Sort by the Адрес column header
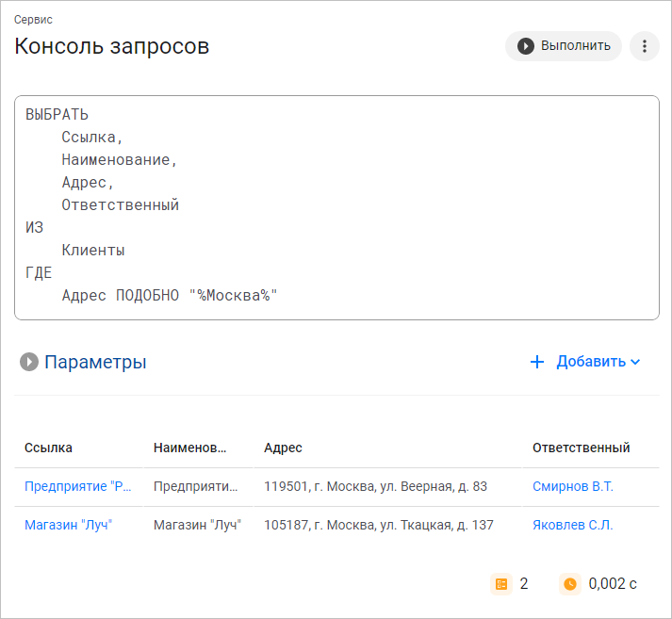 pos(283,448)
